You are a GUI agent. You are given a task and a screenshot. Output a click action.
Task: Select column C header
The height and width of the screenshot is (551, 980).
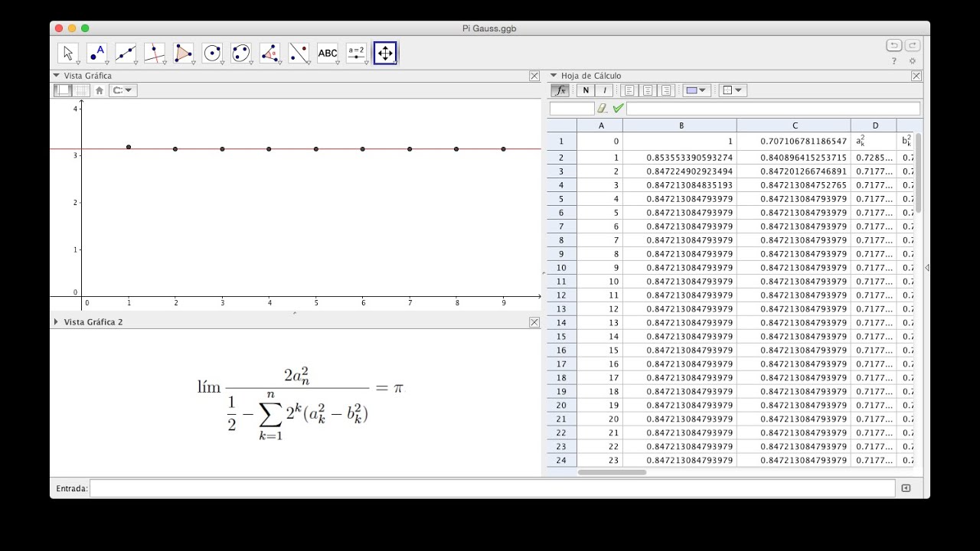pos(794,126)
